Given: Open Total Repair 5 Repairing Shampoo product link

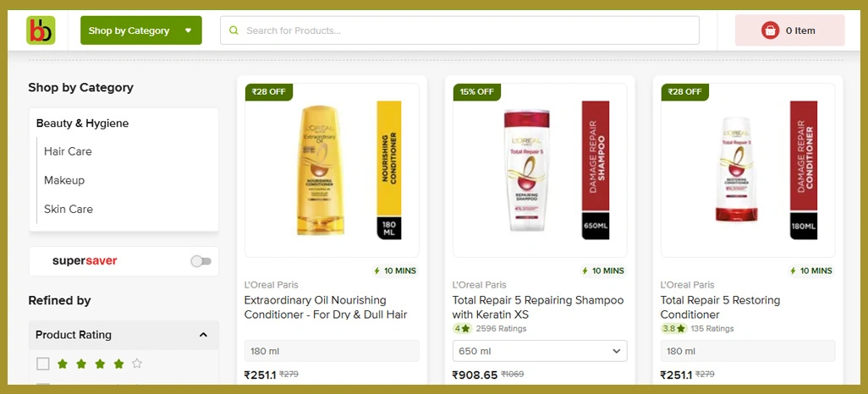Looking at the screenshot, I should point(538,307).
